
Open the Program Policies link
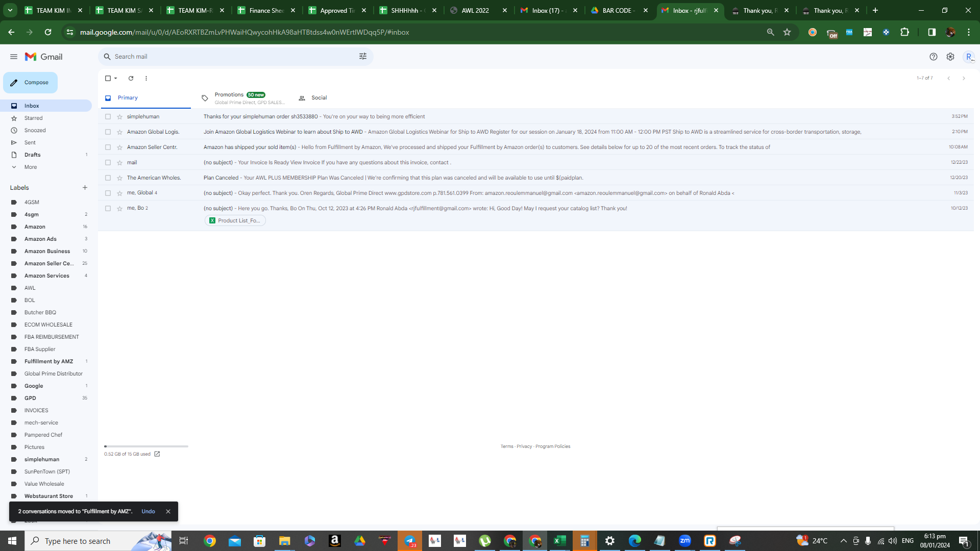553,446
